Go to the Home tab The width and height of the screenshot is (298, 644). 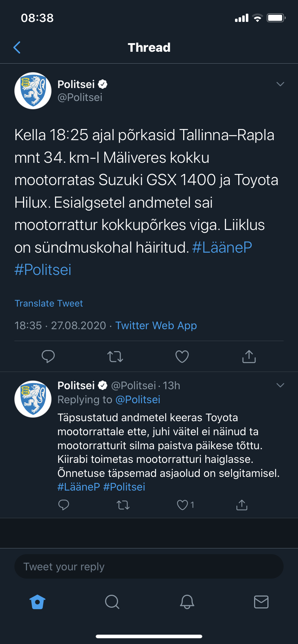tap(37, 602)
